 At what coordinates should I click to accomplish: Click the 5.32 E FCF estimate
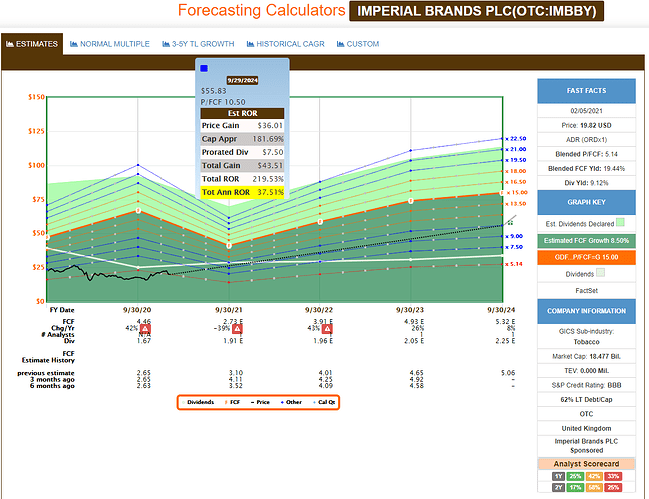click(x=505, y=321)
